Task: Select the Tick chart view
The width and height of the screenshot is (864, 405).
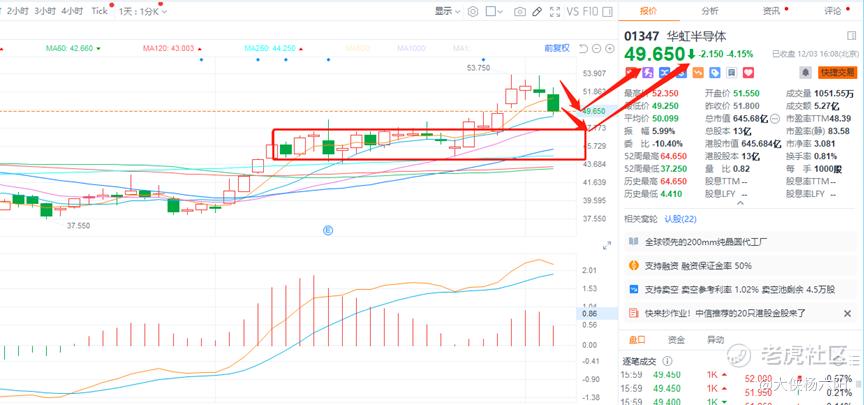Action: (x=99, y=11)
